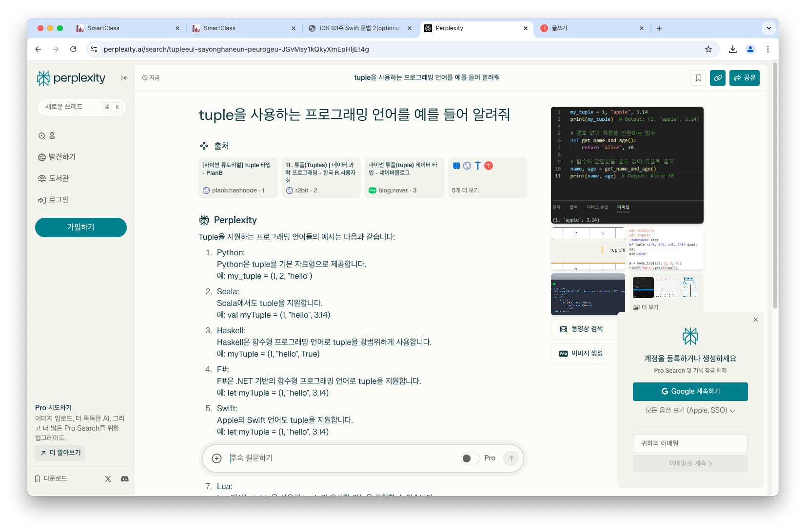806x532 pixels.
Task: Click 이메일로 계속
Action: [690, 464]
